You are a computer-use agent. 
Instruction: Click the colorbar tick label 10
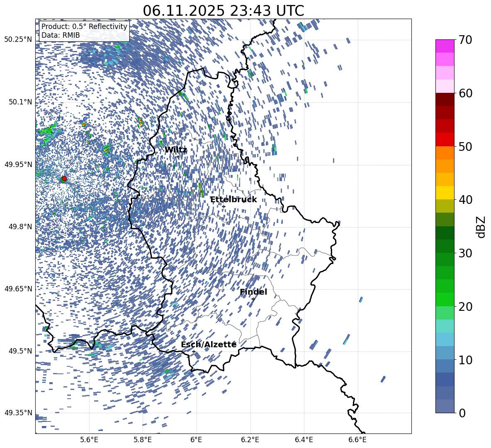465,359
